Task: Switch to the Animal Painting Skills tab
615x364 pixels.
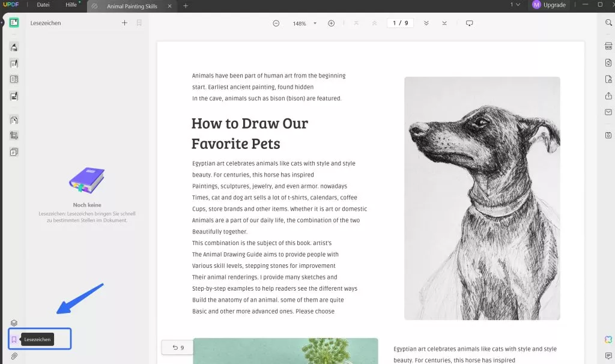Action: pyautogui.click(x=132, y=7)
